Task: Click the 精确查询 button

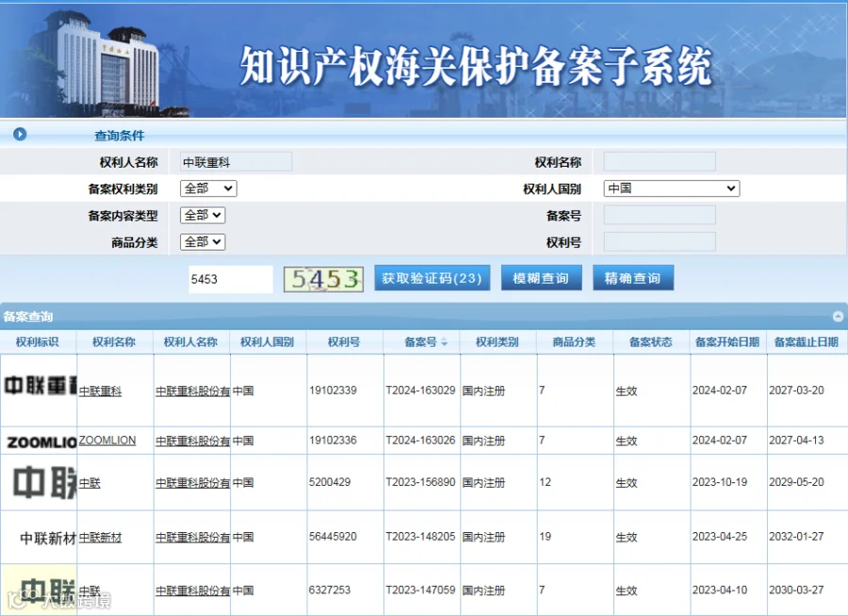Action: 633,278
